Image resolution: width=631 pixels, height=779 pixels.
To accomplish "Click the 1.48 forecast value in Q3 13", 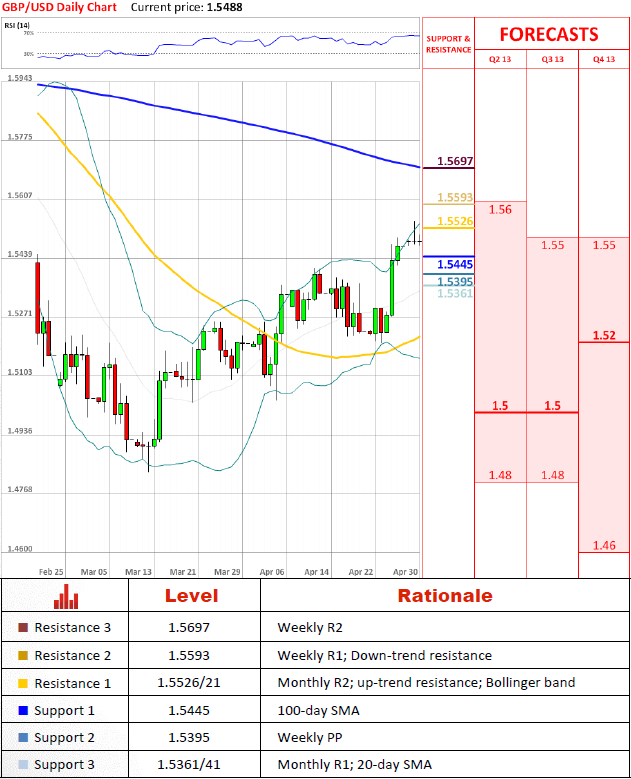I will coord(552,475).
